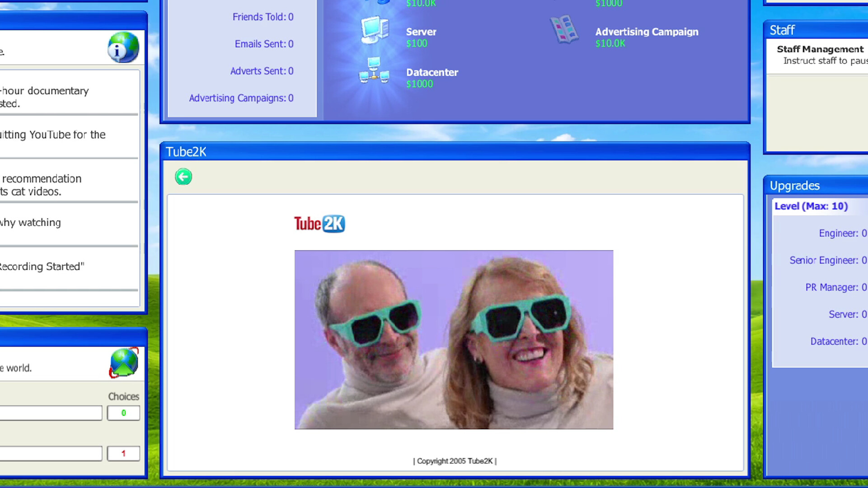The height and width of the screenshot is (488, 868).
Task: Click the Tube2K logo on the page
Action: 319,224
